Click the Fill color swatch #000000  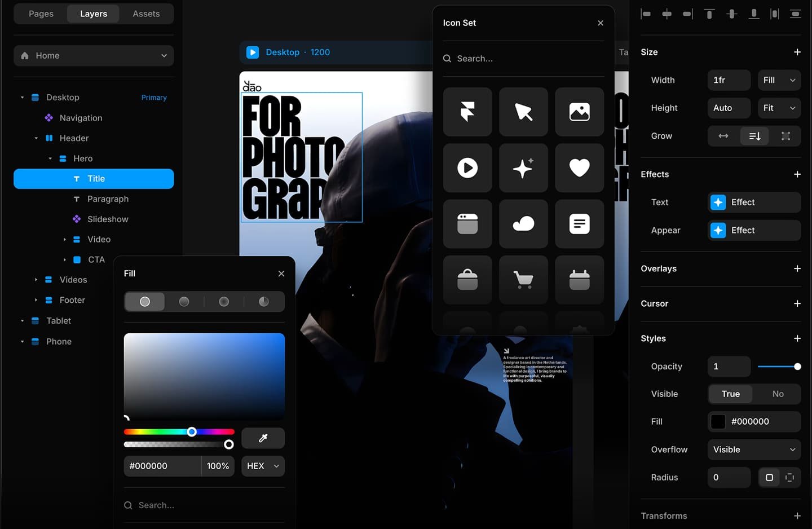(718, 422)
